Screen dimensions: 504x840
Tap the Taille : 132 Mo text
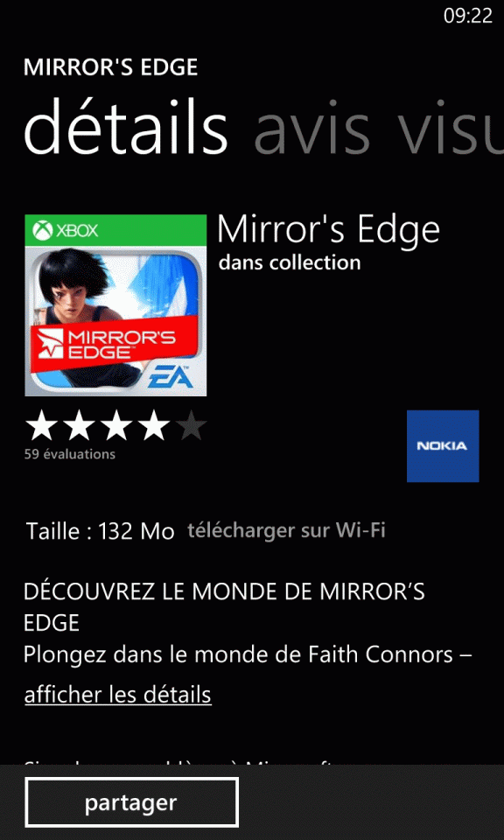point(100,531)
